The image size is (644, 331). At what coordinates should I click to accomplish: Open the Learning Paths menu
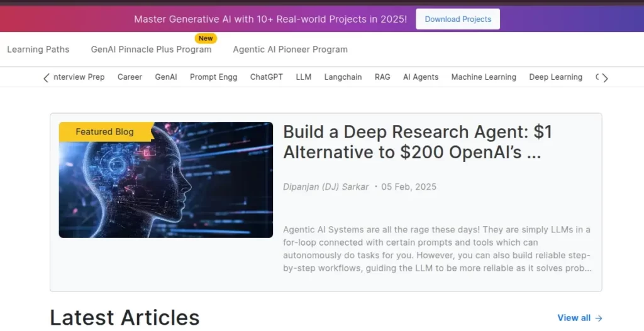point(38,49)
